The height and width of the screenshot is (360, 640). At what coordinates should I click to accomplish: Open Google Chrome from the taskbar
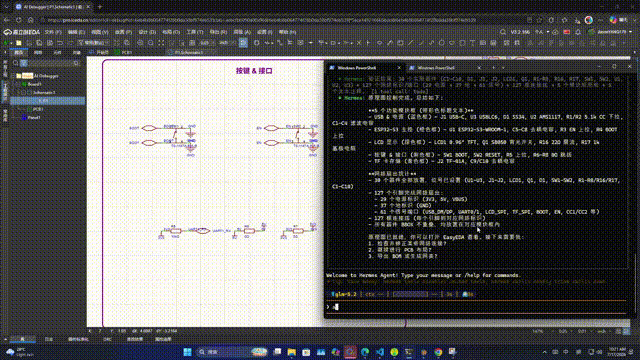[x=438, y=352]
